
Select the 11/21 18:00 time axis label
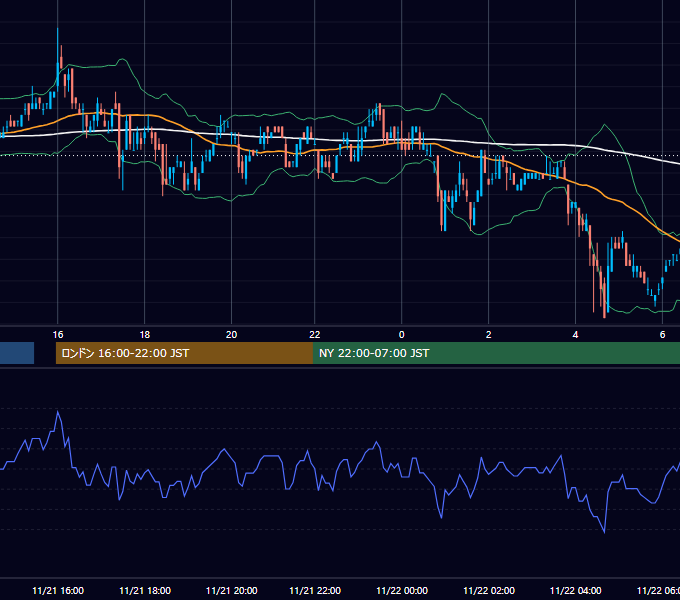click(145, 590)
